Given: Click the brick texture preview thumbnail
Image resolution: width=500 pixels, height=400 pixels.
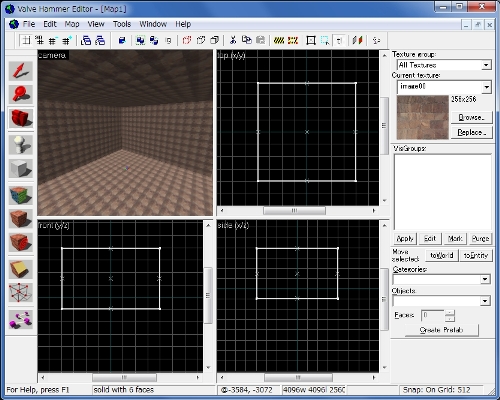Looking at the screenshot, I should (x=423, y=117).
